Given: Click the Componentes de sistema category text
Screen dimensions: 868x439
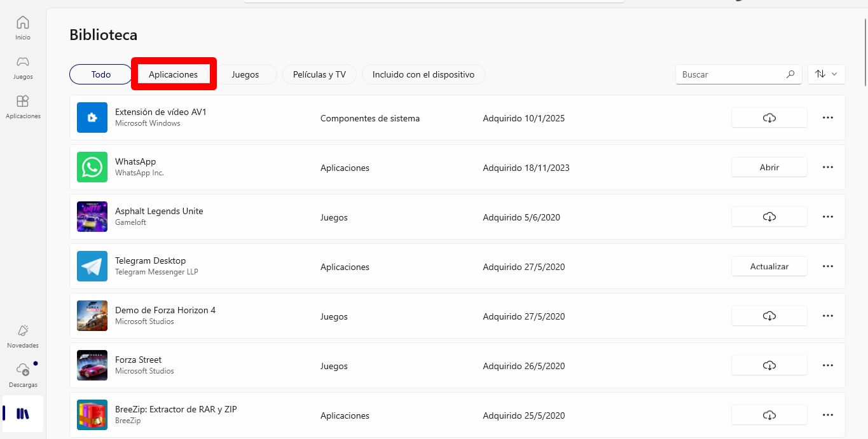Looking at the screenshot, I should [370, 118].
